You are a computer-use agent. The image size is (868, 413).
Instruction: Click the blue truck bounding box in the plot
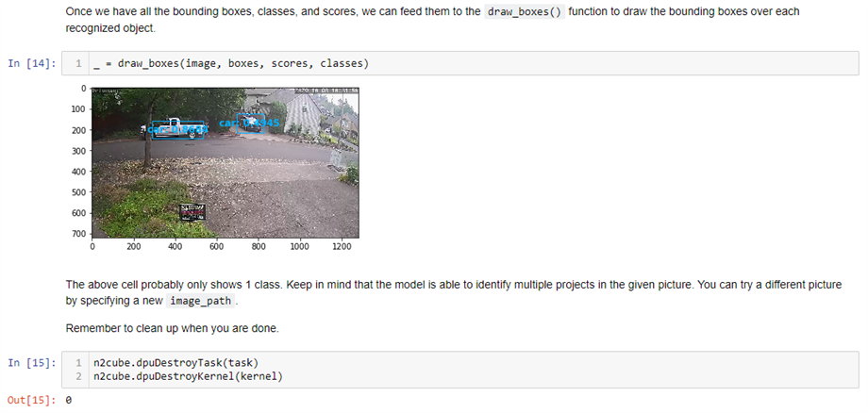coord(172,128)
